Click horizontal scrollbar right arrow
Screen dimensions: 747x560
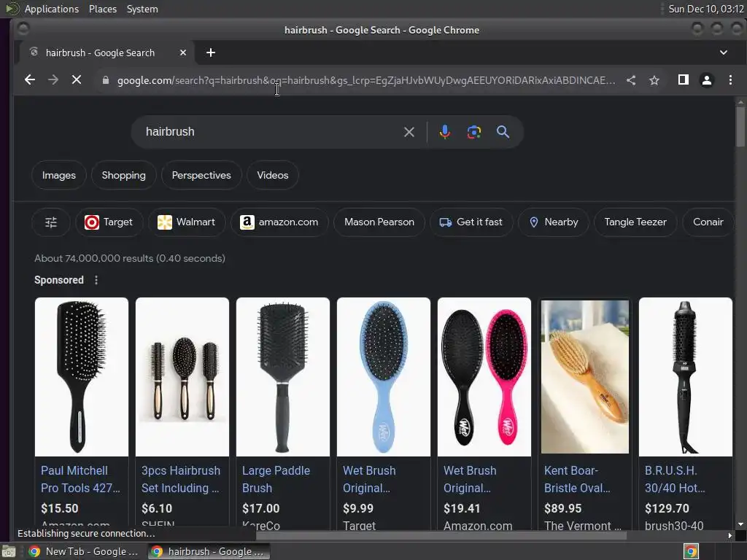(729, 535)
